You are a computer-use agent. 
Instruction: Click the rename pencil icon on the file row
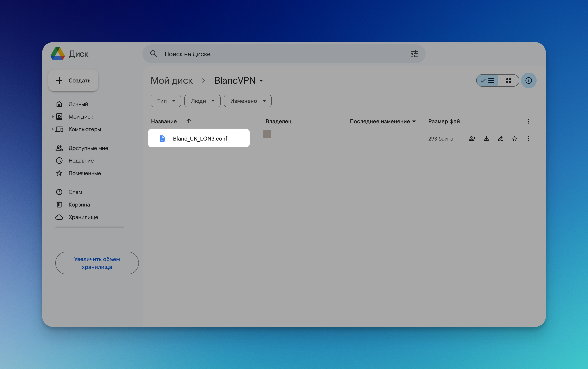point(501,139)
